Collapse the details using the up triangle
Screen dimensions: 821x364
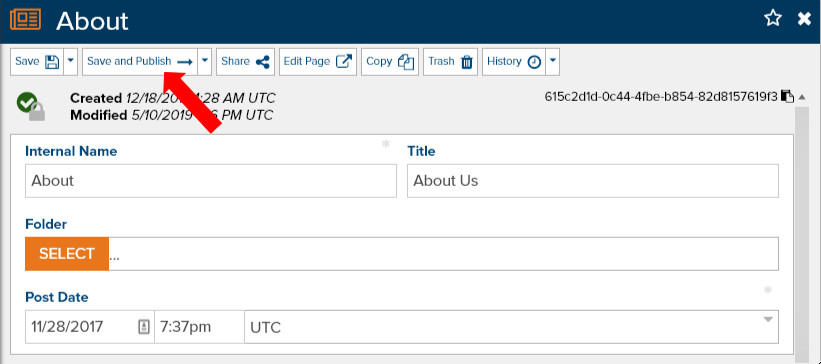(x=802, y=96)
